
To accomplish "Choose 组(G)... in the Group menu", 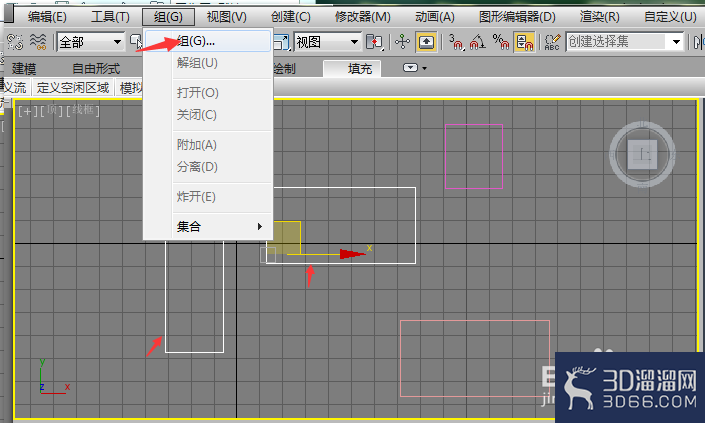I will (x=208, y=41).
